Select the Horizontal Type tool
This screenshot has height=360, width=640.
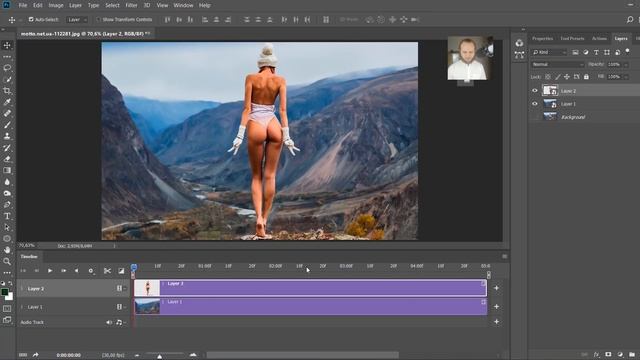click(x=7, y=216)
